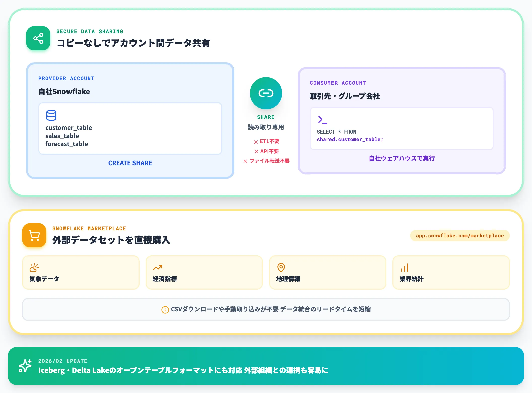Click the CREATE SHARE label
Screen dimensions: 532x393
click(130, 163)
